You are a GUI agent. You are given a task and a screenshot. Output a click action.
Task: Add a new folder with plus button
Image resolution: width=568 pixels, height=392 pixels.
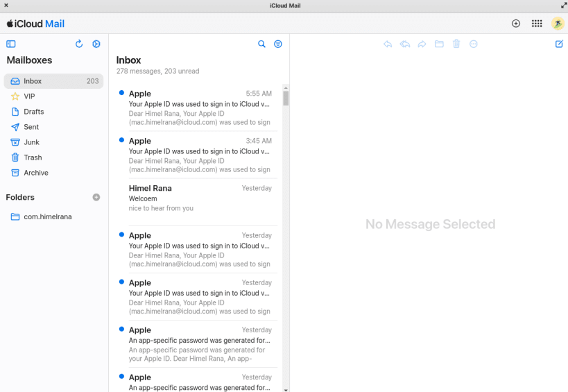coord(96,197)
